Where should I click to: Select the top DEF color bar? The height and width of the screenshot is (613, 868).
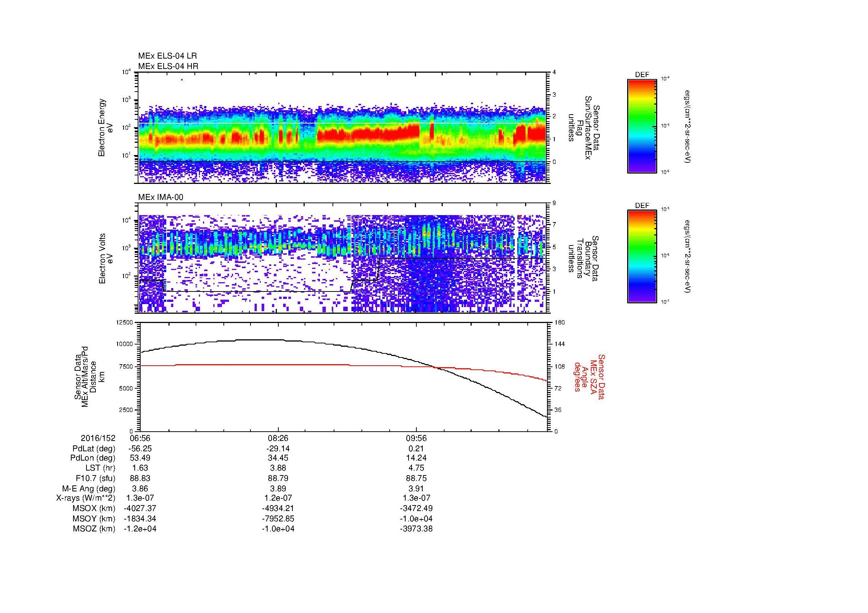[x=642, y=126]
